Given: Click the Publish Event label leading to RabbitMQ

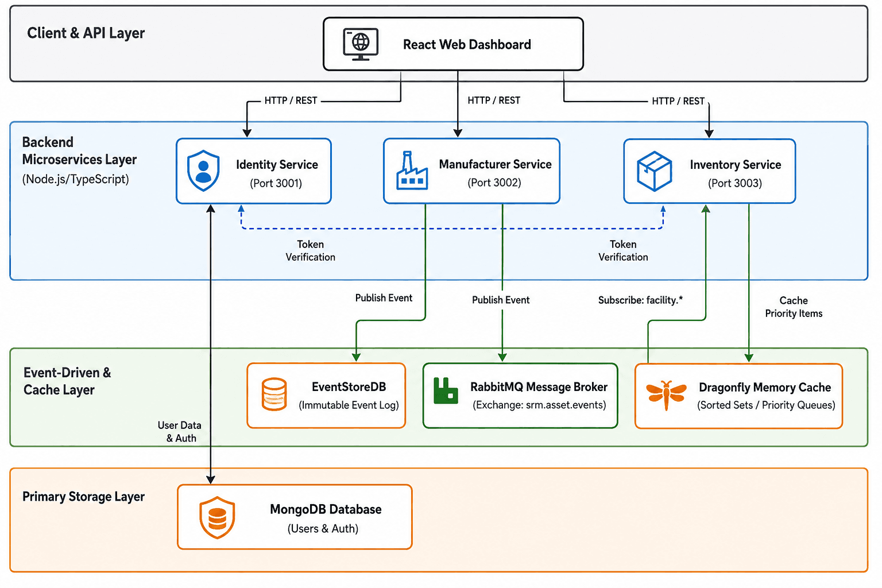Looking at the screenshot, I should (x=501, y=300).
